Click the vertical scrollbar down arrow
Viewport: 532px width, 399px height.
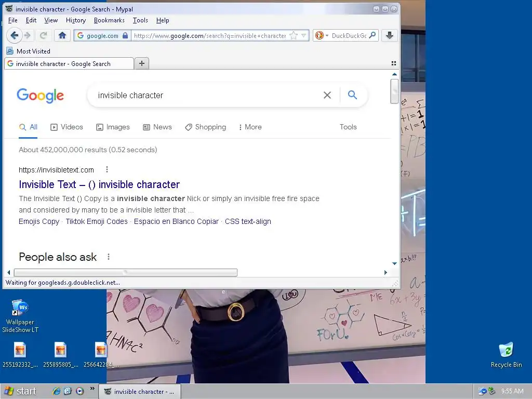click(394, 263)
